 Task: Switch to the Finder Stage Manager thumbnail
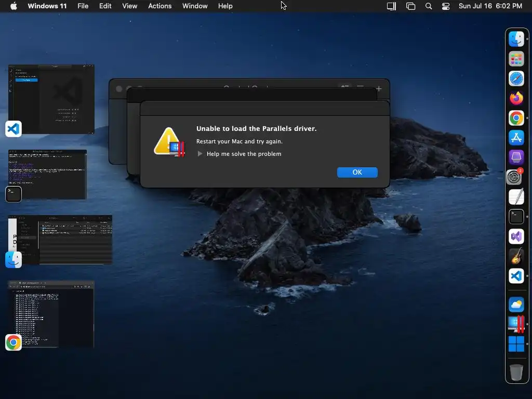point(60,240)
